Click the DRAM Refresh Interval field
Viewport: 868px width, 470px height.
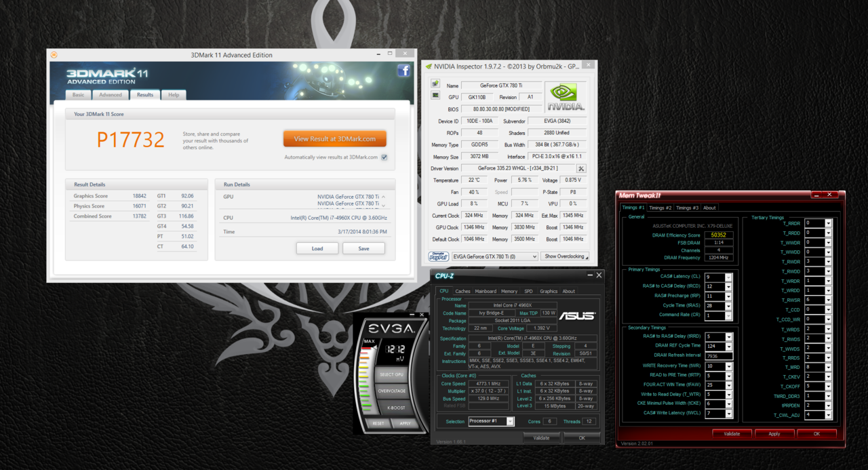point(719,355)
